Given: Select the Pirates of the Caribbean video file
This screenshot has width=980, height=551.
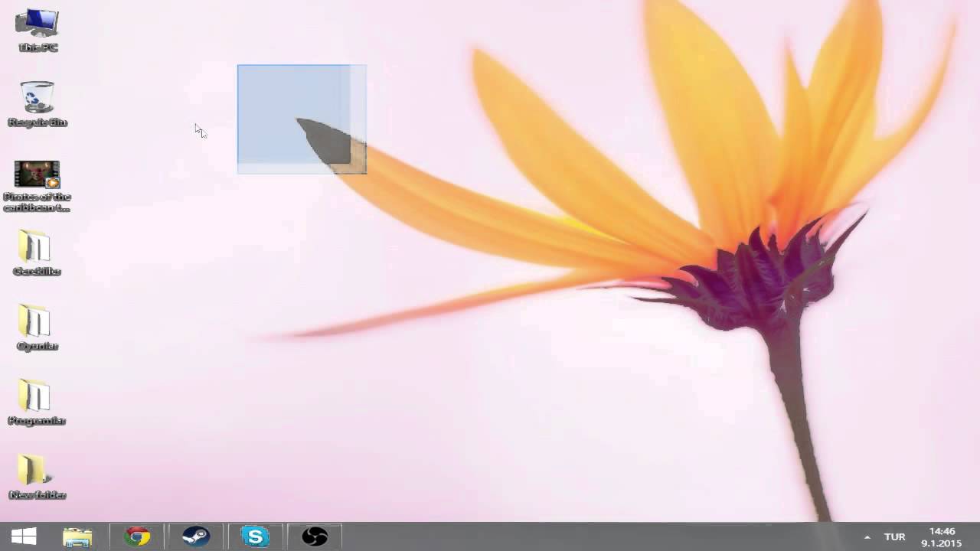Looking at the screenshot, I should [37, 186].
